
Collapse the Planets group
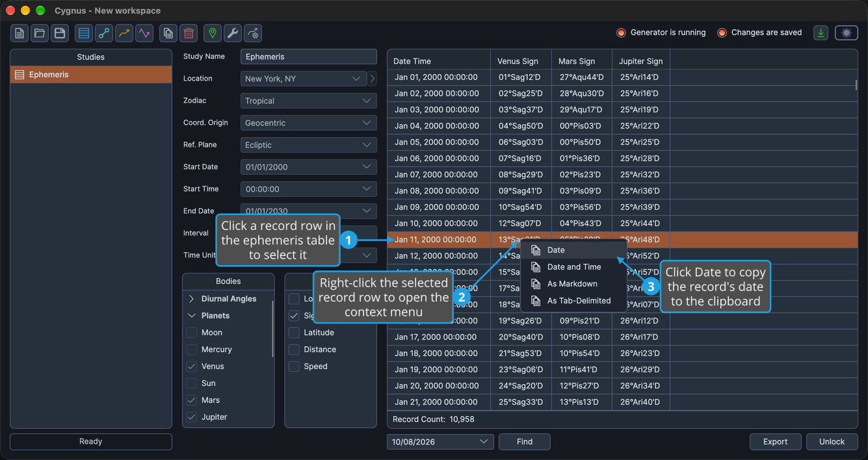click(192, 316)
